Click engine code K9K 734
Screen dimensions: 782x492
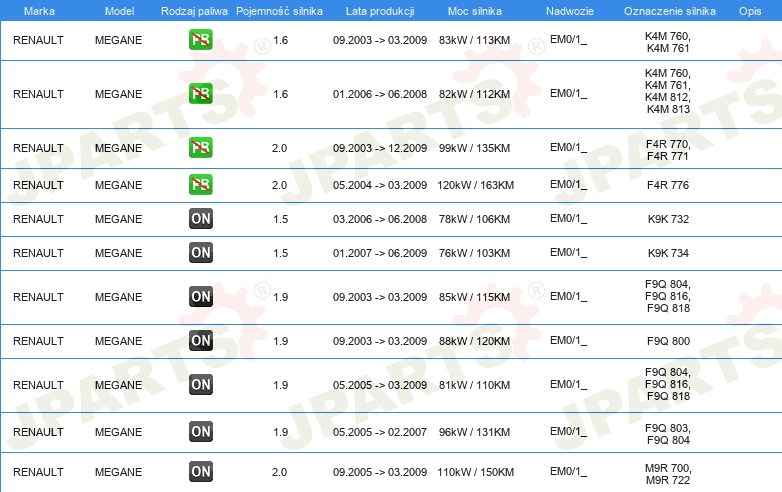[668, 253]
